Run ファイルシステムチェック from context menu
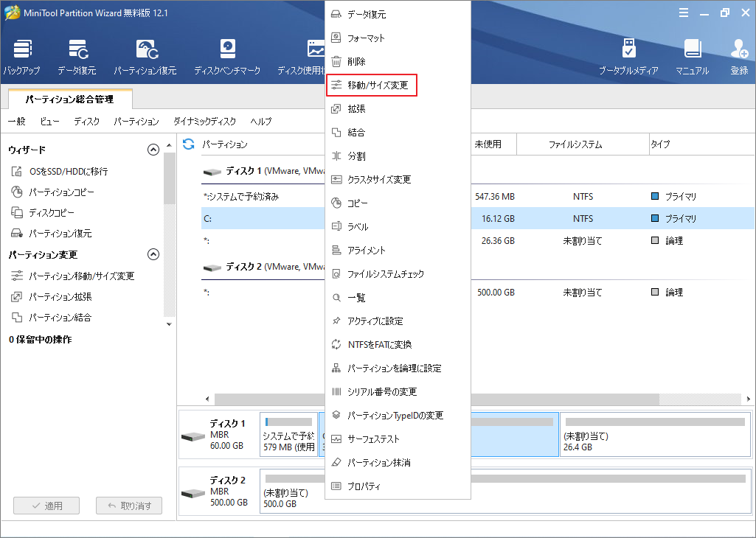 pos(398,274)
